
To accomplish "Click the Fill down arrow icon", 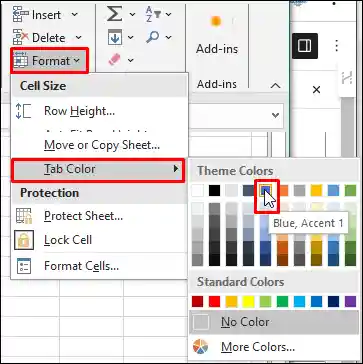I will click(x=115, y=37).
